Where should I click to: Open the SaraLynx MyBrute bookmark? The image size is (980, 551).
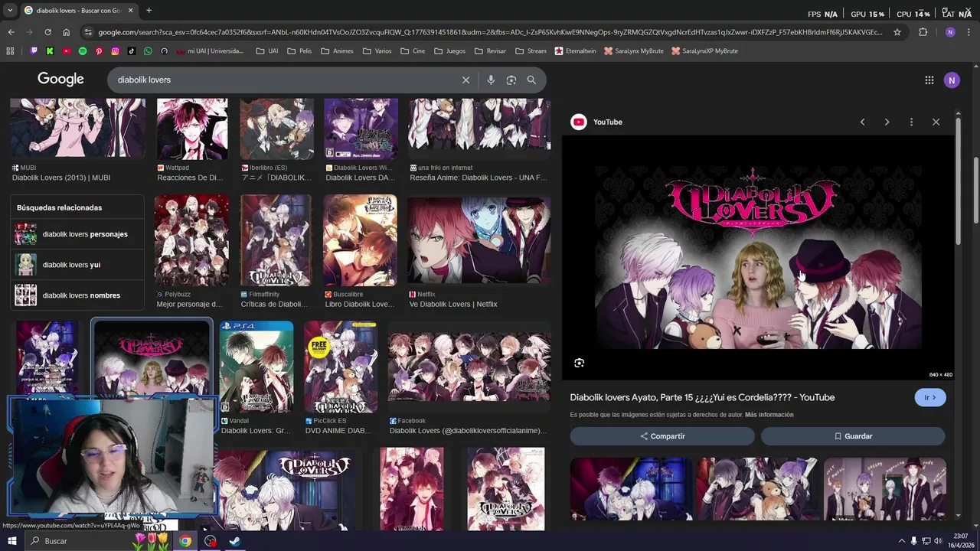click(x=634, y=51)
